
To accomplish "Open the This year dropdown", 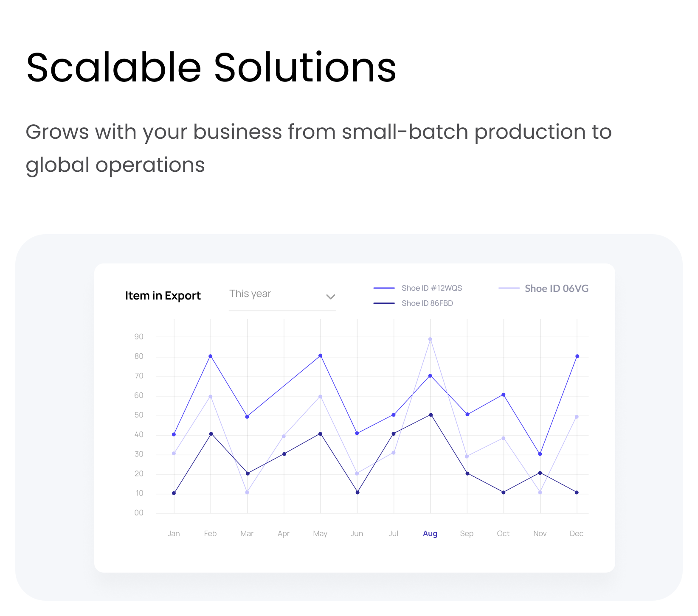I will [282, 295].
